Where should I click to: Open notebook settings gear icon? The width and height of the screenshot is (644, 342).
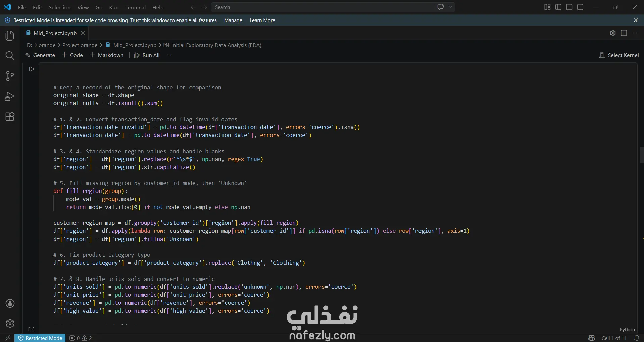pyautogui.click(x=613, y=33)
